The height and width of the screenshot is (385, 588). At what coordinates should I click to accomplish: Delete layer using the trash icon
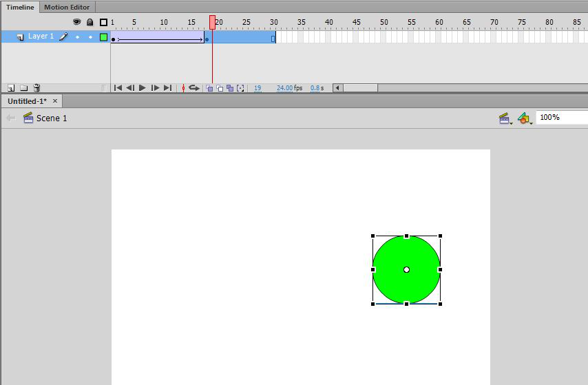point(36,88)
